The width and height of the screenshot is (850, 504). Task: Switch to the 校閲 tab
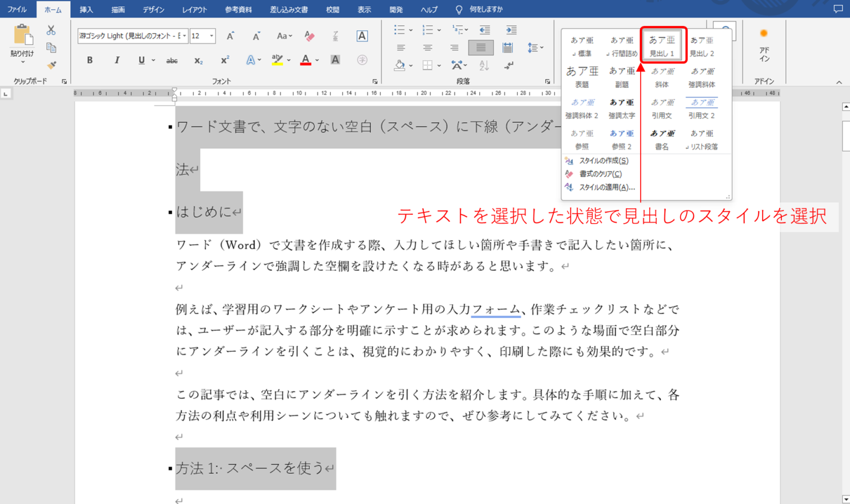(333, 9)
